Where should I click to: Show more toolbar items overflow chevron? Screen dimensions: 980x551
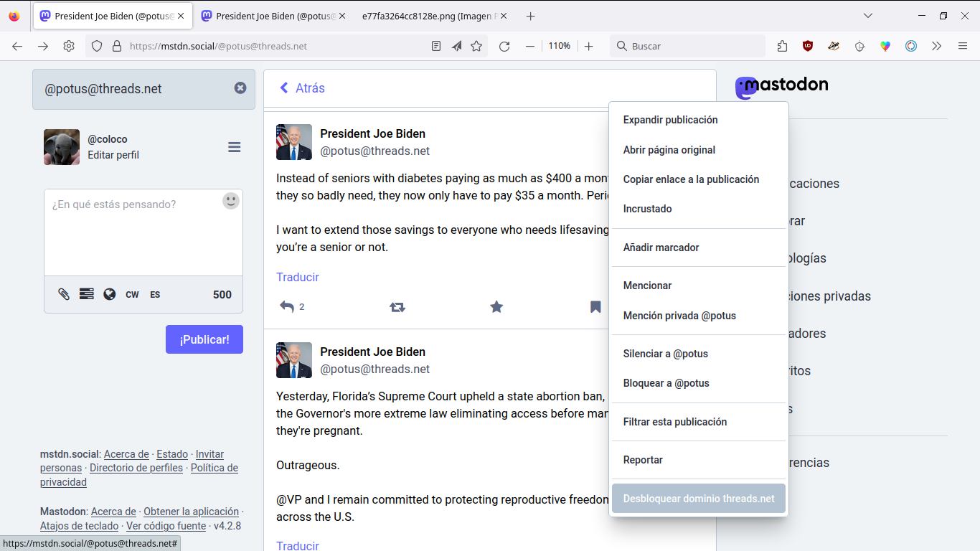click(x=937, y=46)
